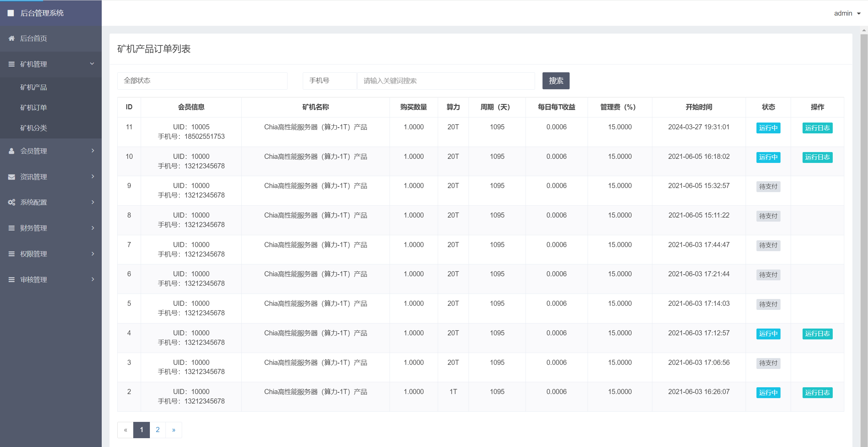Click the gears icon beside 系统配置
This screenshot has height=447, width=868.
pos(12,202)
